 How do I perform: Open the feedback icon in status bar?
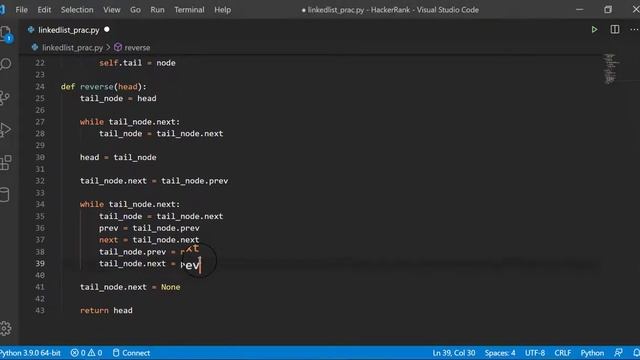[x=619, y=353]
